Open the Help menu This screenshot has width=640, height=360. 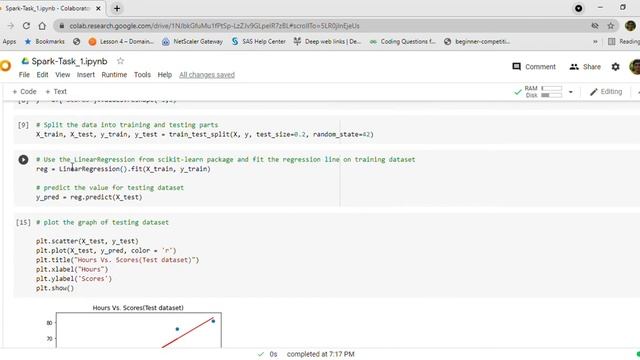pyautogui.click(x=164, y=75)
